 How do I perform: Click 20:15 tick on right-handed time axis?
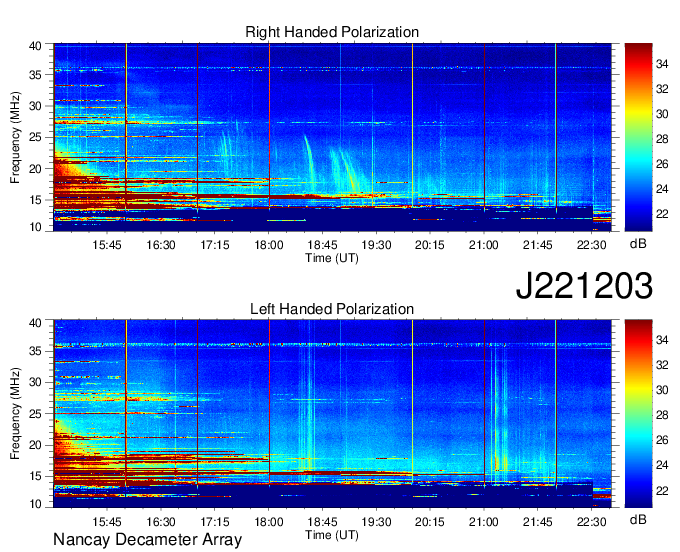[x=430, y=245]
